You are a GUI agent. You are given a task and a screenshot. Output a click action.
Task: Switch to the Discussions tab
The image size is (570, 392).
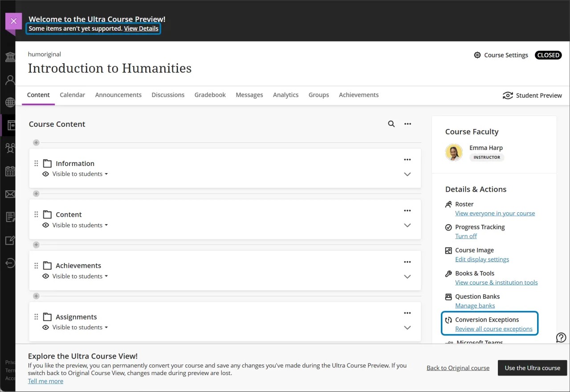tap(168, 95)
